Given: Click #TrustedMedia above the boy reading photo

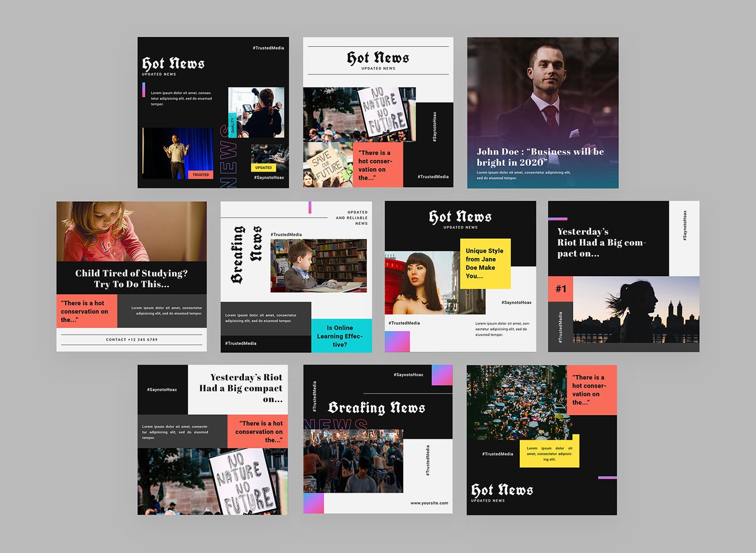Looking at the screenshot, I should click(286, 234).
